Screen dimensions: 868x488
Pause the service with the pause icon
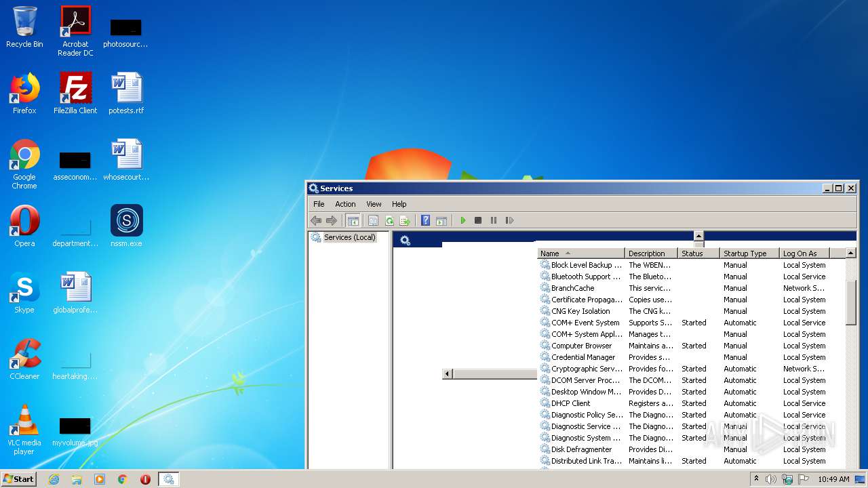point(494,220)
